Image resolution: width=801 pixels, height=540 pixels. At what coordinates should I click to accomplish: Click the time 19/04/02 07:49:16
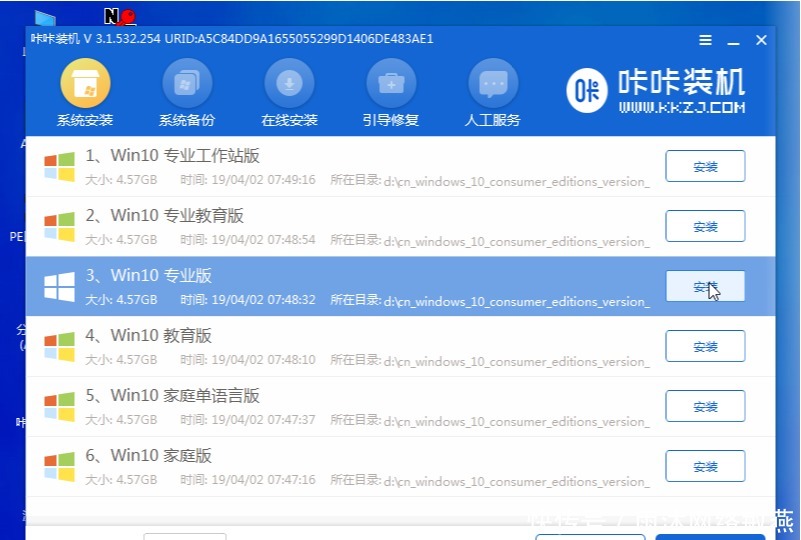tap(264, 180)
